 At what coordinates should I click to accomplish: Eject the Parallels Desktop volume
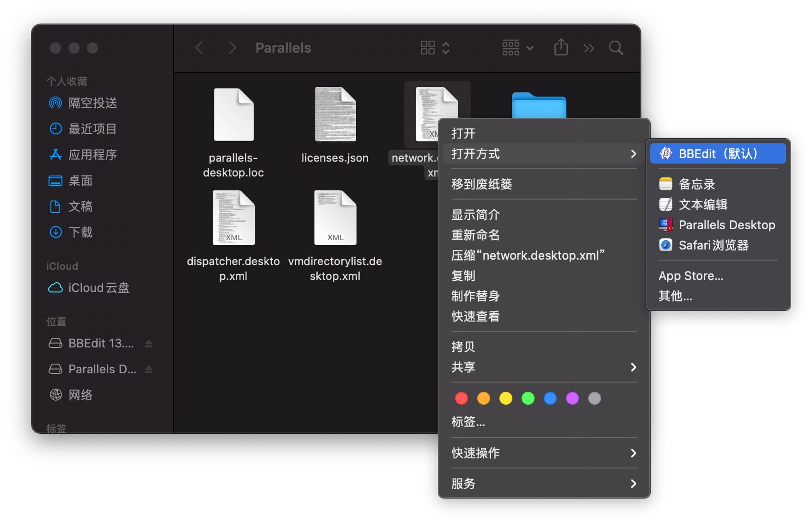148,370
